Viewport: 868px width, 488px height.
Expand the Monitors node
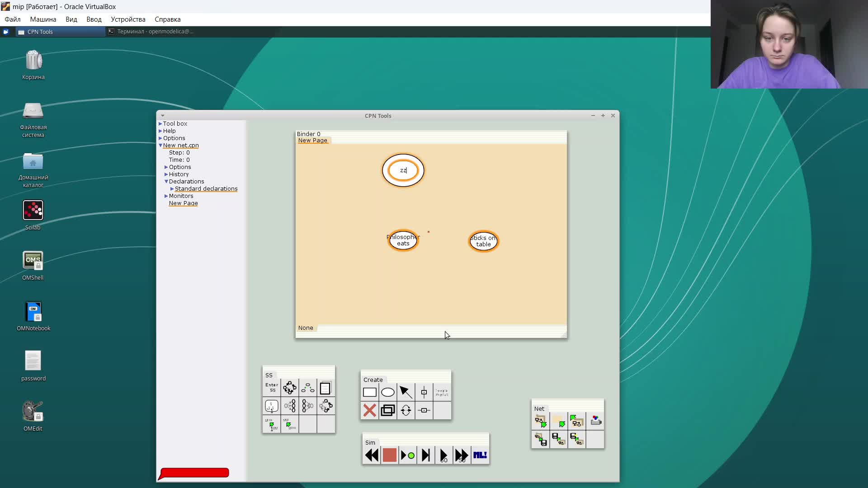coord(166,196)
